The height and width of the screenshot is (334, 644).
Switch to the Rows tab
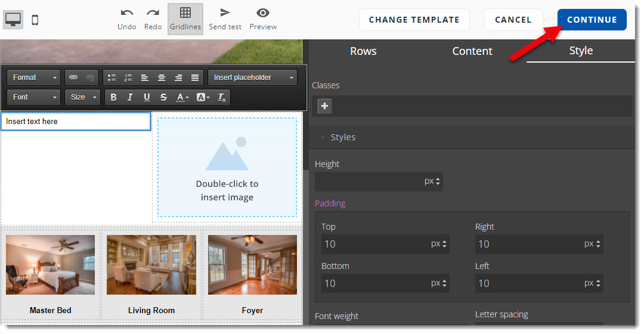point(363,51)
